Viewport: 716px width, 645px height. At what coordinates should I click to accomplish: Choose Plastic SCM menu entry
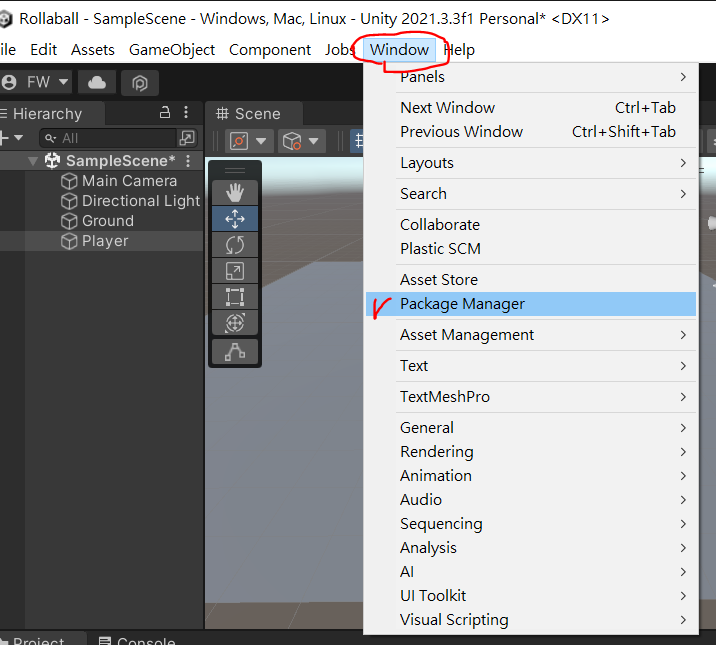click(531, 249)
